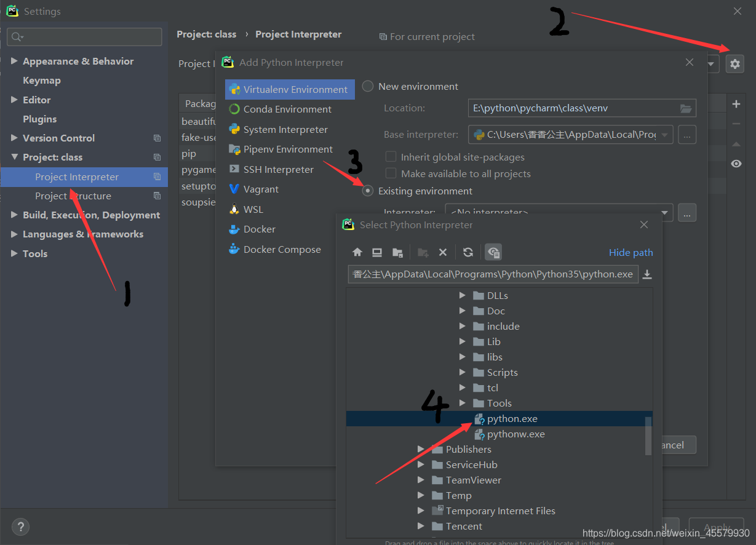The width and height of the screenshot is (756, 545).
Task: Click the interpreter path text field
Action: 493,274
